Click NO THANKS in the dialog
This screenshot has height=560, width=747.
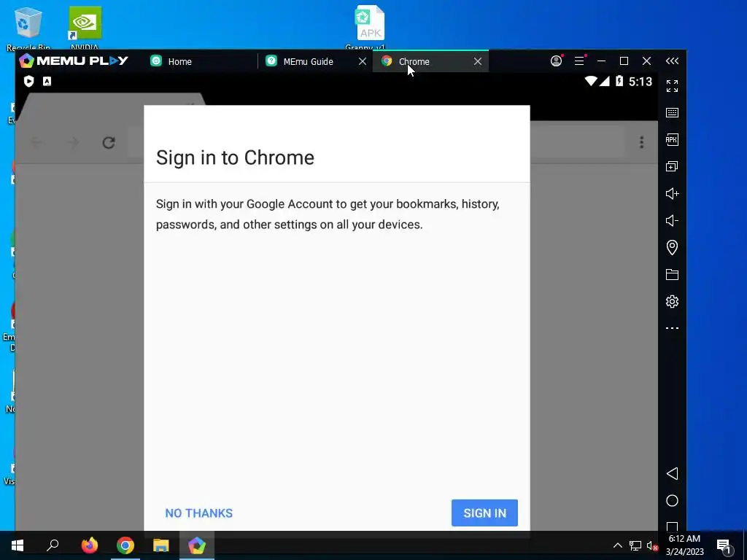198,513
